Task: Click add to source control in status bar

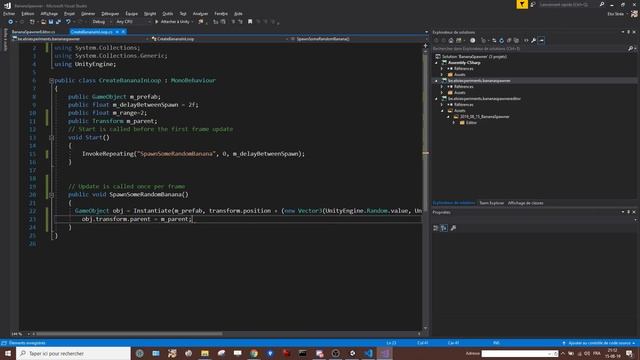Action: click(598, 343)
